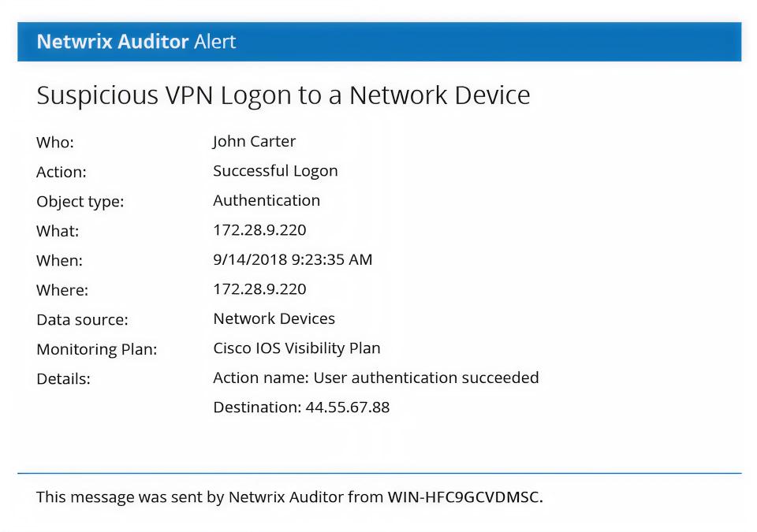The height and width of the screenshot is (532, 757).
Task: Click the What IP address 172.28.9.220
Action: coord(259,230)
